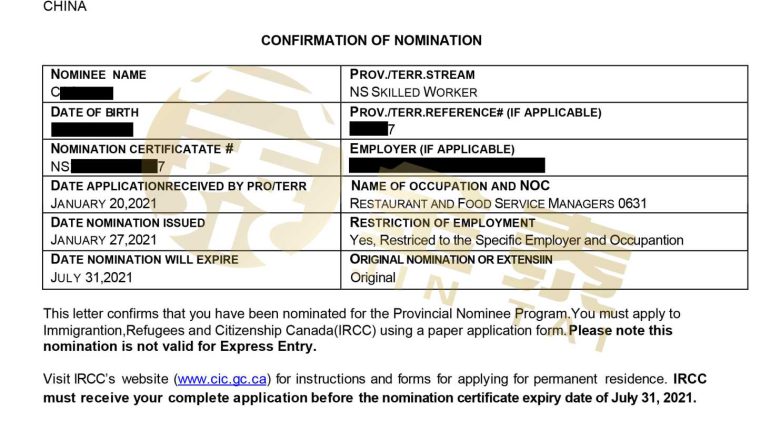Click the Nominee Name field label
Image resolution: width=770 pixels, height=421 pixels.
coord(99,74)
